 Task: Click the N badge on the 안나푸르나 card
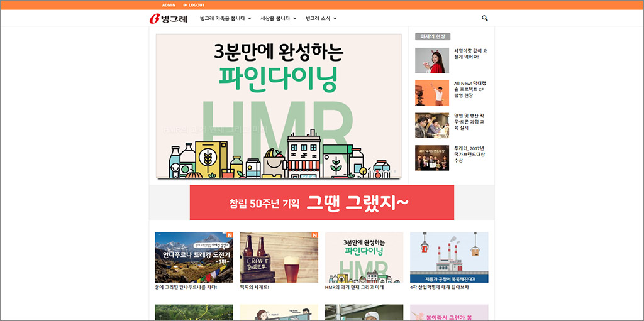pyautogui.click(x=230, y=235)
